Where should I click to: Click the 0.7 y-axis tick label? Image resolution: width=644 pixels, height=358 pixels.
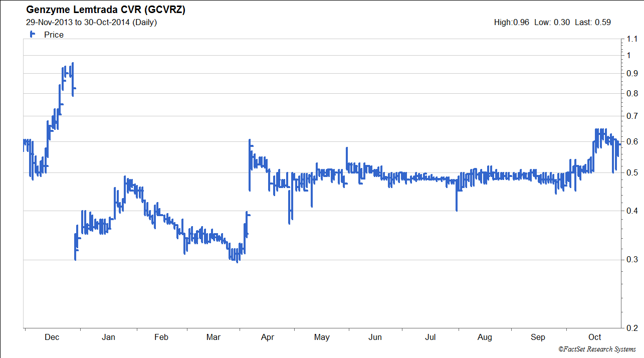[x=632, y=116]
